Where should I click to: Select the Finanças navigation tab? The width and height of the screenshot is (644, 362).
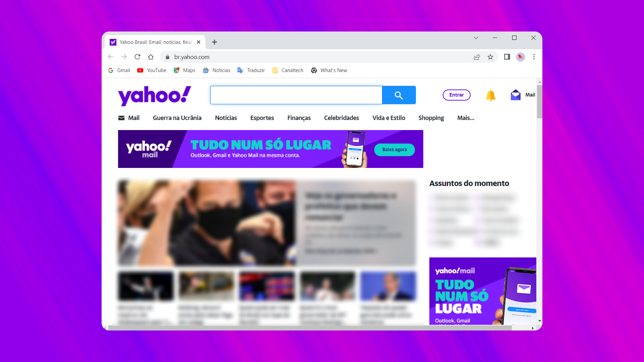click(299, 118)
